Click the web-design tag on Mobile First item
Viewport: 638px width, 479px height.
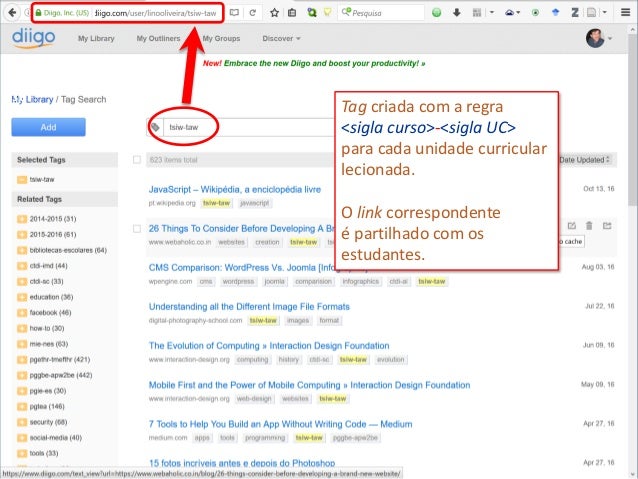tap(254, 398)
